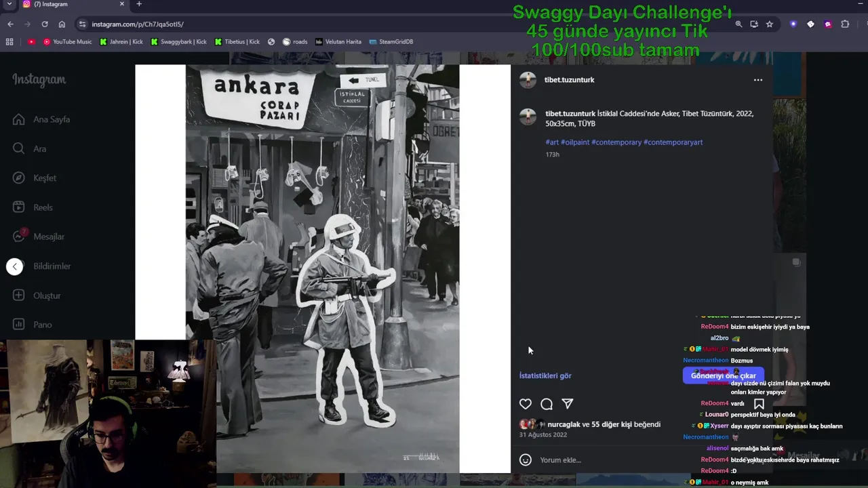Screen dimensions: 868x488
Task: Open YouTube Music bookmark
Action: (x=67, y=41)
